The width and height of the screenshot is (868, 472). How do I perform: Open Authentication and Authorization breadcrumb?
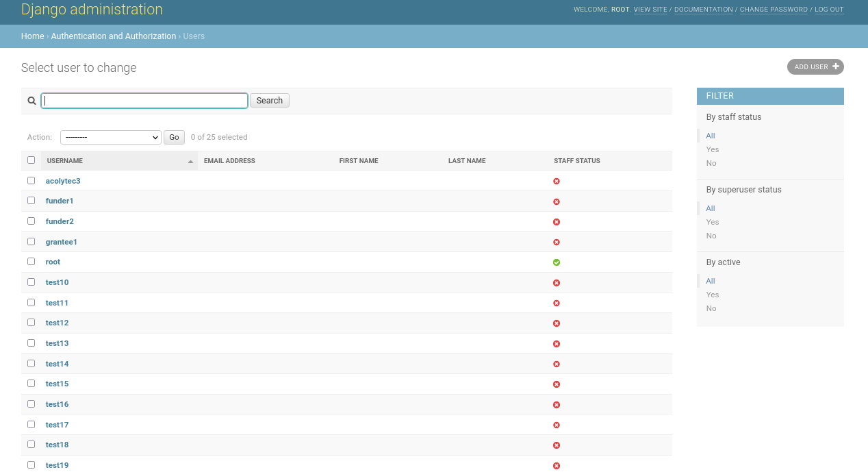[x=114, y=36]
